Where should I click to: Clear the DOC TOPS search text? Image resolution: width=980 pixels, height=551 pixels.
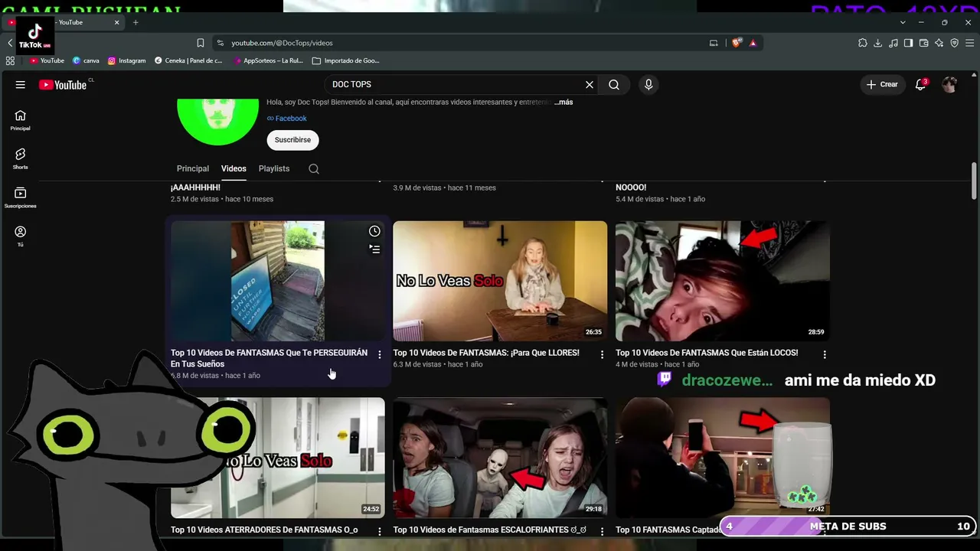[x=590, y=85]
